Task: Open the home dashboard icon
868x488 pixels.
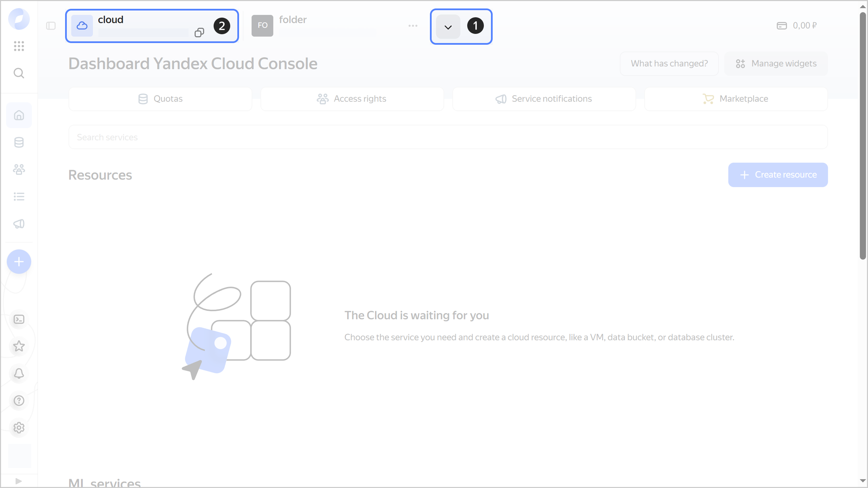Action: tap(19, 115)
